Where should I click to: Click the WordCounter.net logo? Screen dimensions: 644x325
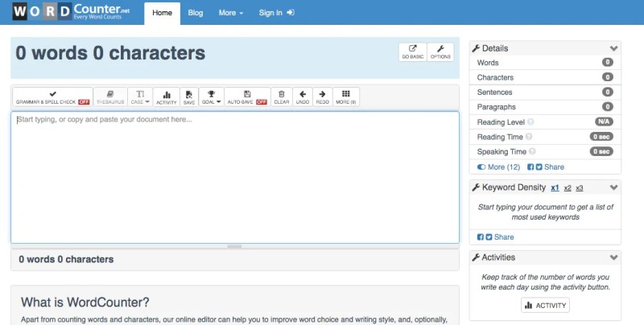coord(71,11)
